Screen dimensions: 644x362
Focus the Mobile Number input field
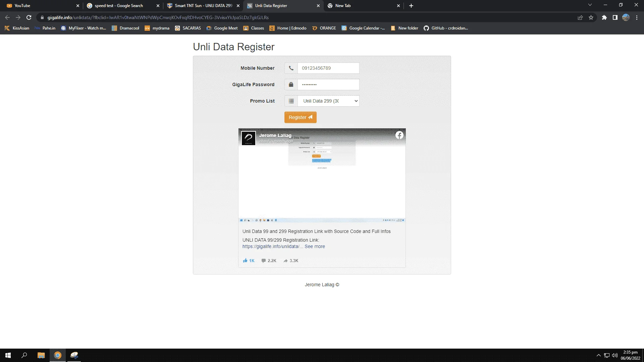328,68
